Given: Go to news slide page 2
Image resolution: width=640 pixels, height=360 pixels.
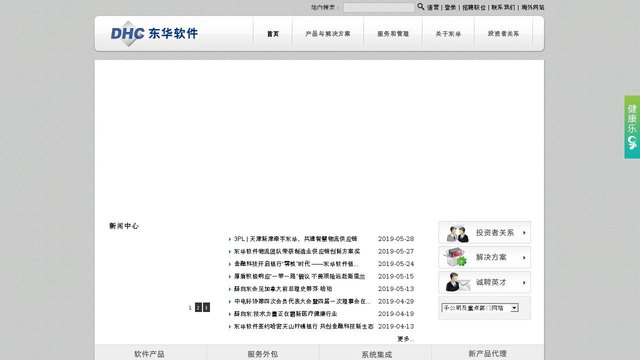Looking at the screenshot, I should click(x=198, y=307).
